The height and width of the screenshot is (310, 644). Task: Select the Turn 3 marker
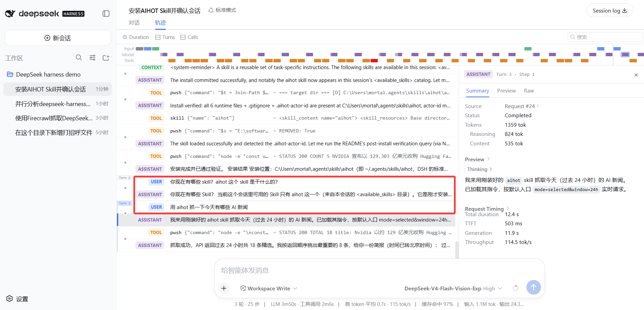tap(125, 203)
